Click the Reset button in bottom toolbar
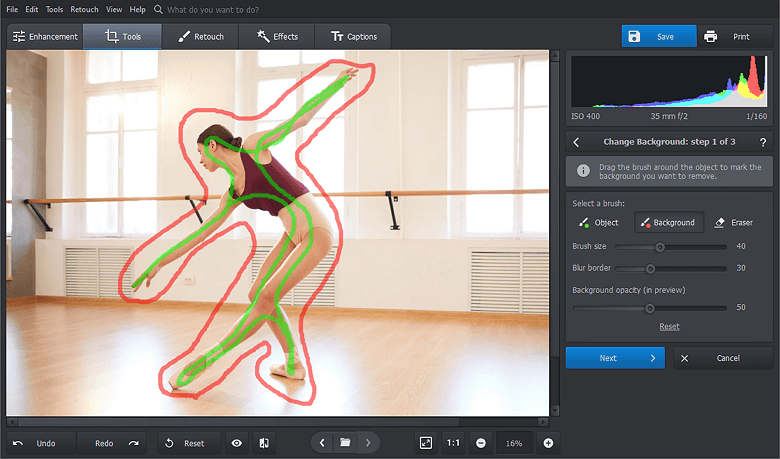 (x=189, y=443)
